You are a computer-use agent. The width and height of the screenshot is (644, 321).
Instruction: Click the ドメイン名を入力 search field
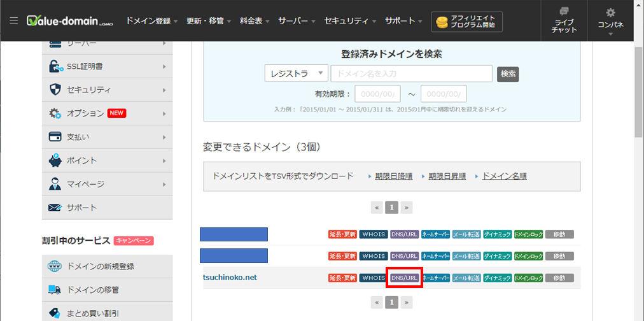411,74
